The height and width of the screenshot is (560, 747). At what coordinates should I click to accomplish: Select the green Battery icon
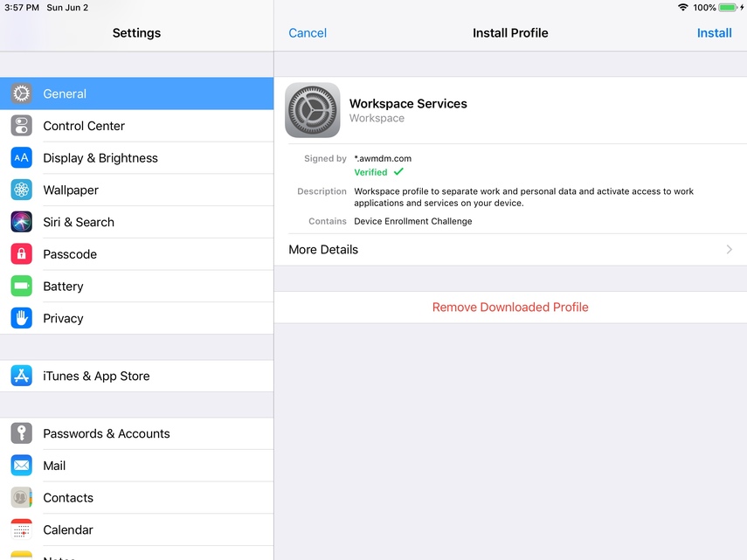pos(22,287)
